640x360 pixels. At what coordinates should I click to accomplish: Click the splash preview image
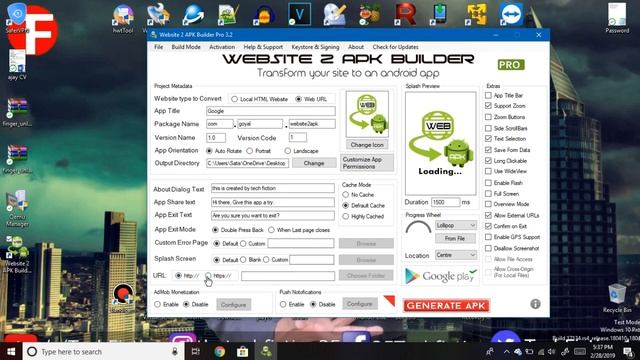pyautogui.click(x=440, y=143)
